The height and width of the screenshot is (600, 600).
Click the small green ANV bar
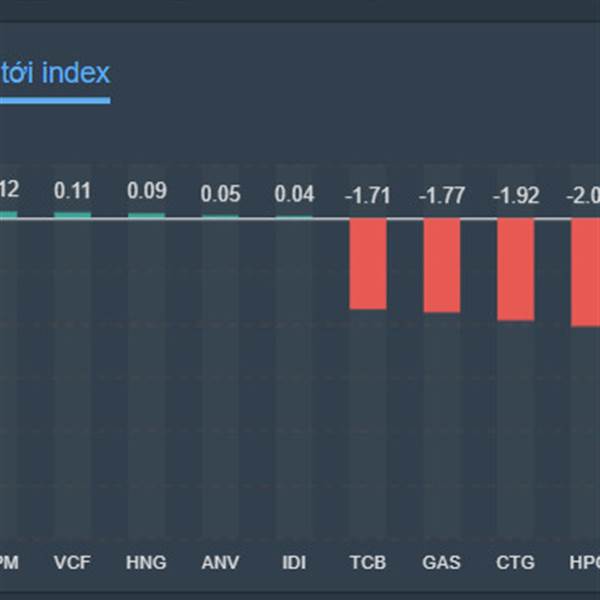(220, 216)
